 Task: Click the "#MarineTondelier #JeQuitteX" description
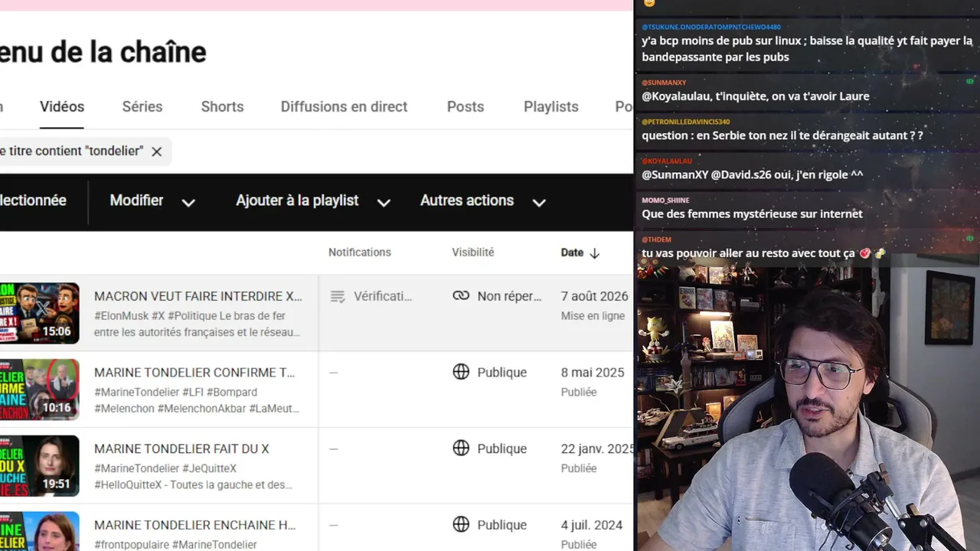[x=165, y=468]
